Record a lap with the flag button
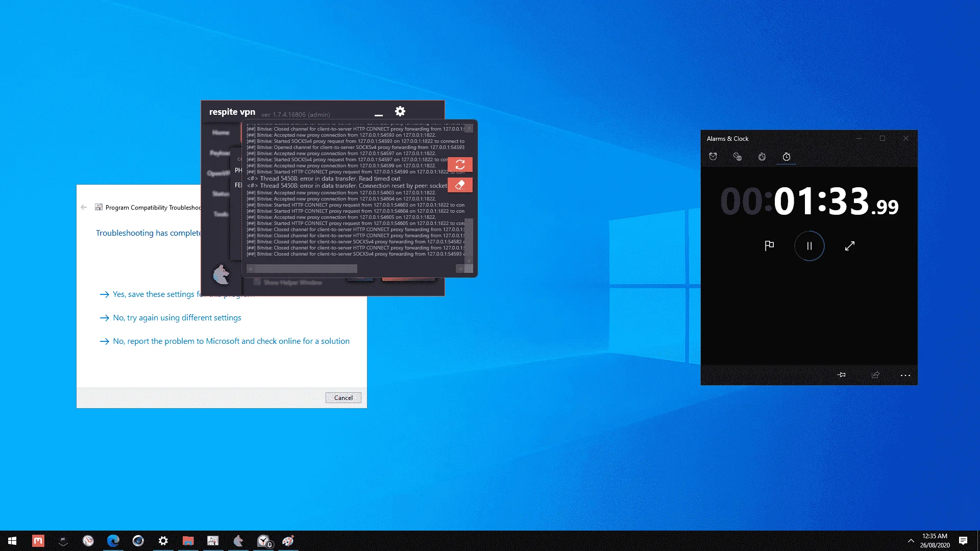This screenshot has height=551, width=980. [769, 246]
